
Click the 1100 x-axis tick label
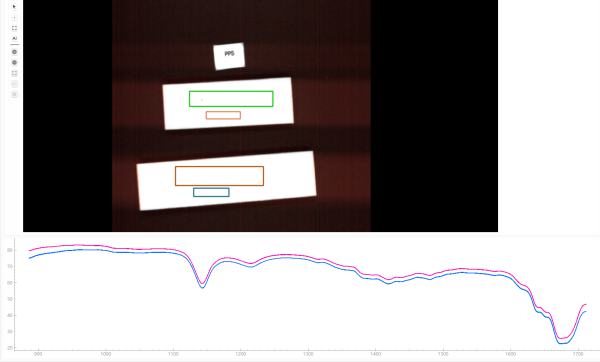coord(173,354)
